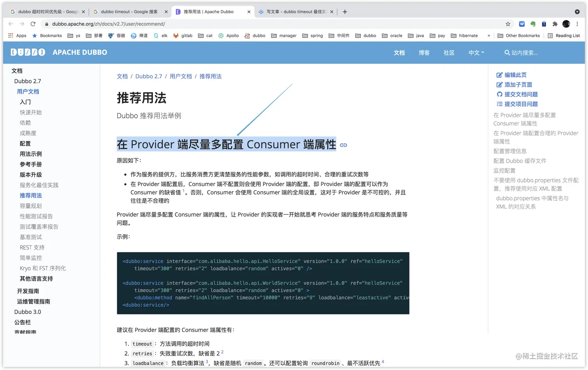Image resolution: width=588 pixels, height=370 pixels.
Task: Click 添加子页面 link
Action: point(514,84)
